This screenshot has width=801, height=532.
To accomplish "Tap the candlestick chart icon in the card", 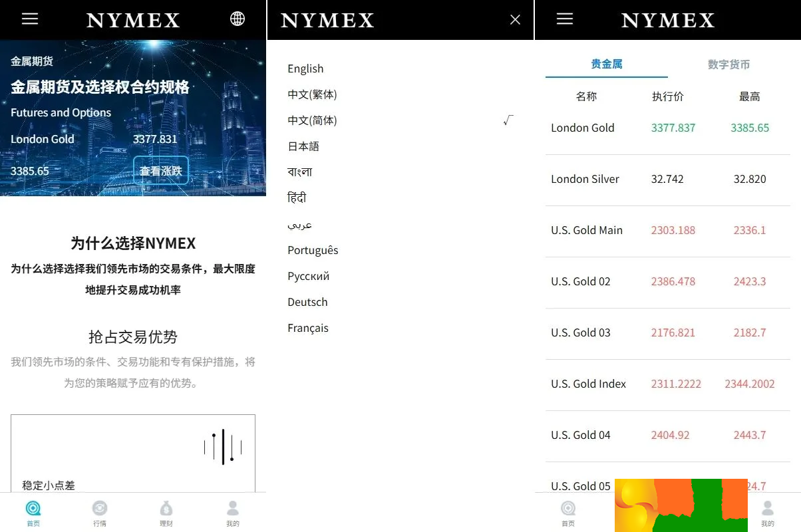I will click(x=223, y=447).
